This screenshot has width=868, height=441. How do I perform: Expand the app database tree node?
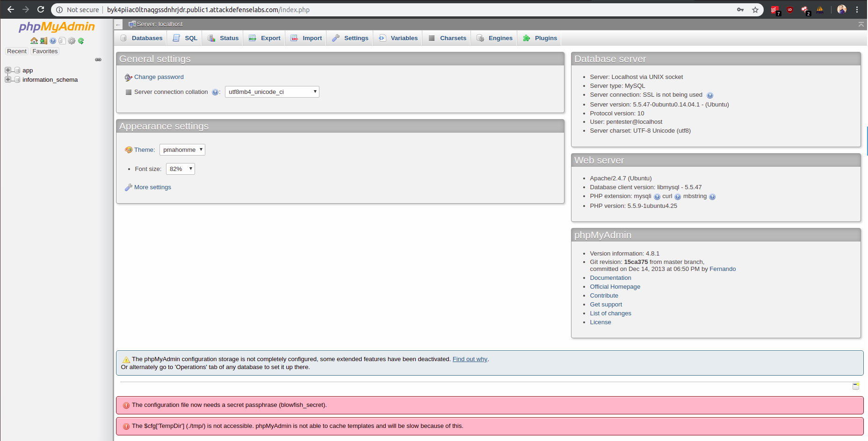point(8,70)
